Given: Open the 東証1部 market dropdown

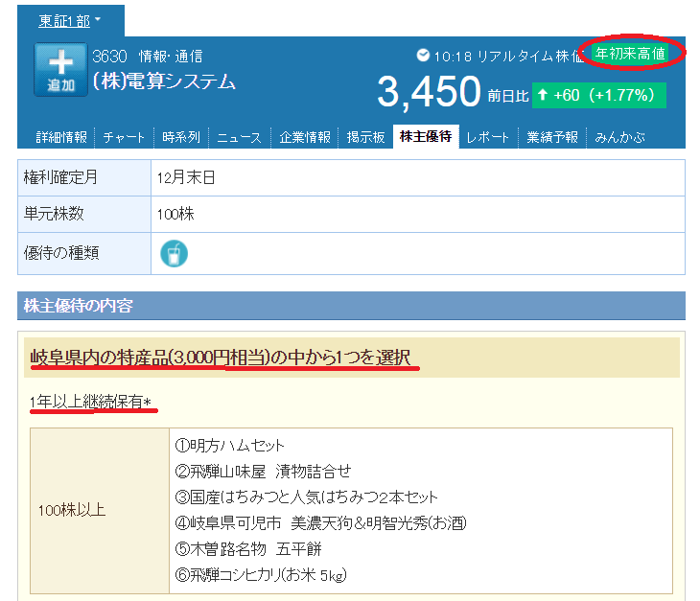Looking at the screenshot, I should click(70, 20).
